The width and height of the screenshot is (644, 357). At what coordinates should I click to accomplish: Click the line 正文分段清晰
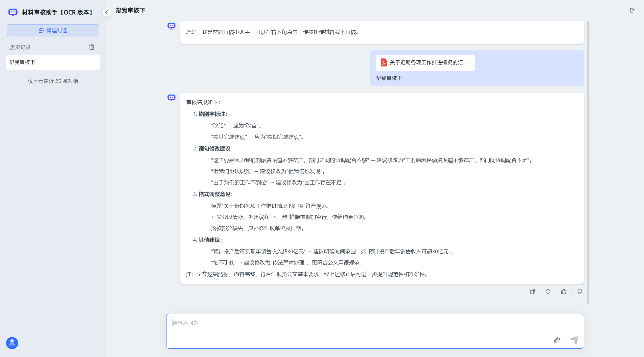(x=289, y=217)
